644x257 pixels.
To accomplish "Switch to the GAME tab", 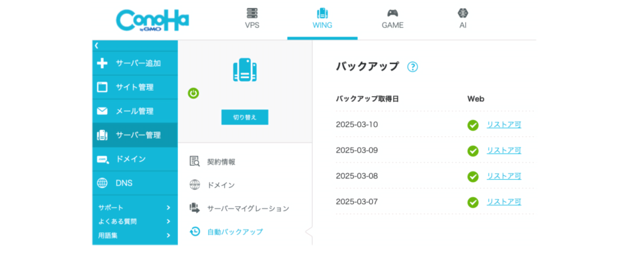I will tap(392, 18).
